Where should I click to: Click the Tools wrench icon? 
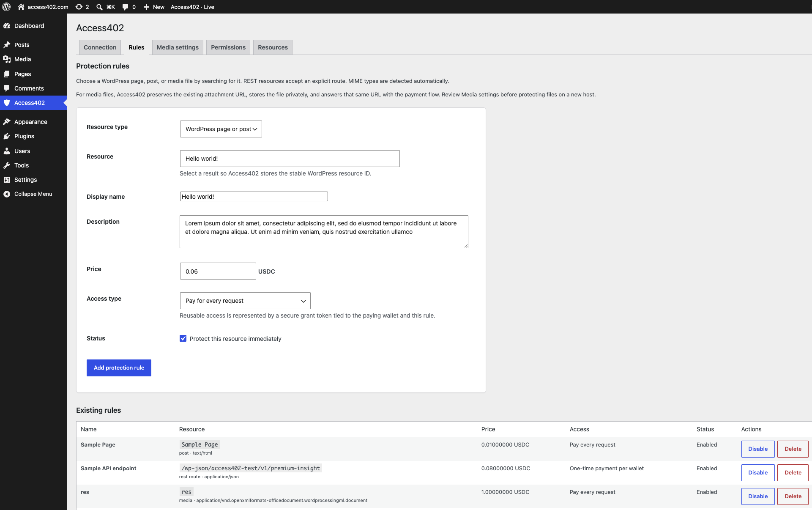(x=7, y=165)
